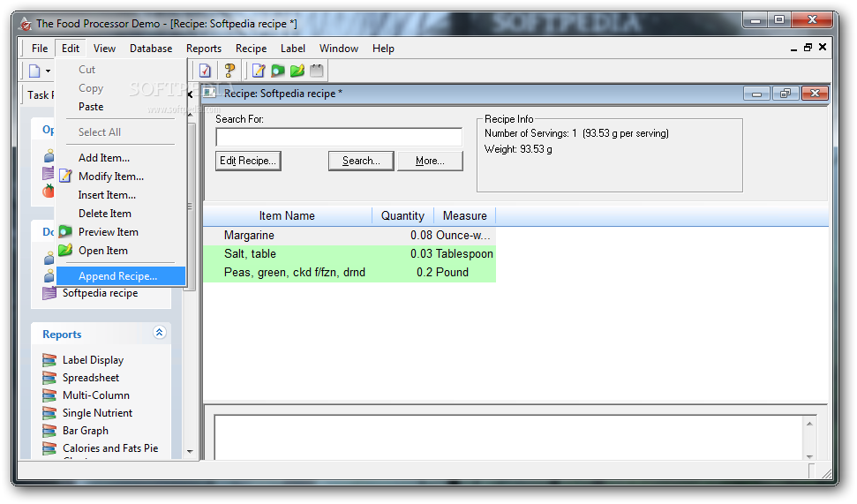The image size is (857, 504).
Task: Click the app icon in main title bar
Action: click(x=25, y=24)
